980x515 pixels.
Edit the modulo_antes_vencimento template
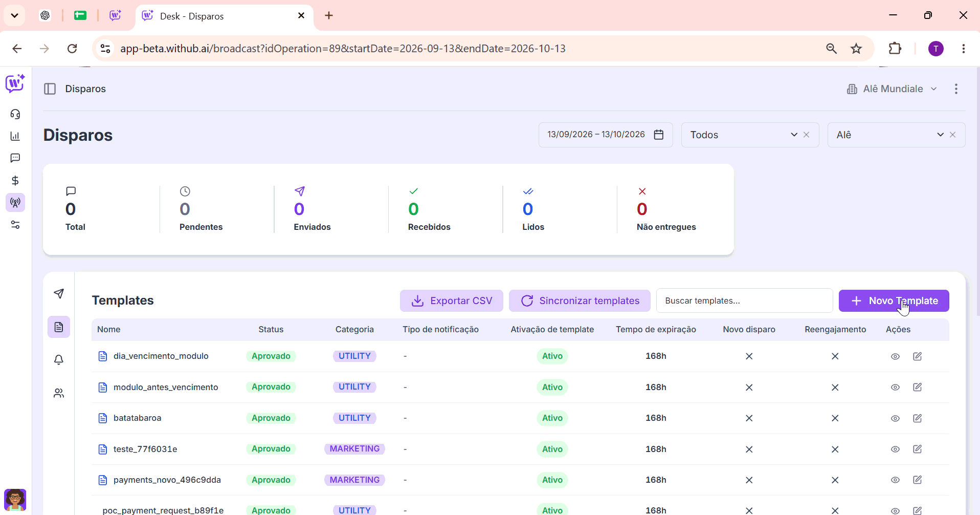click(918, 387)
